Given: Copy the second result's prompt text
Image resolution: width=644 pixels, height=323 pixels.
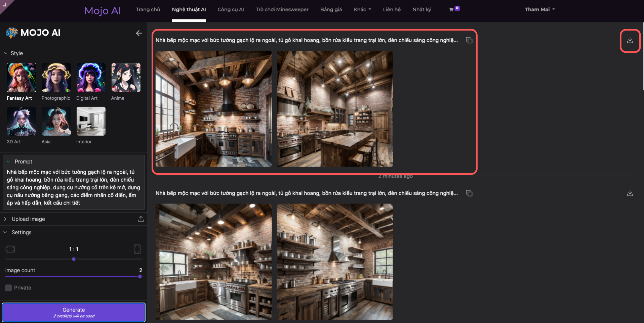Looking at the screenshot, I should [469, 193].
